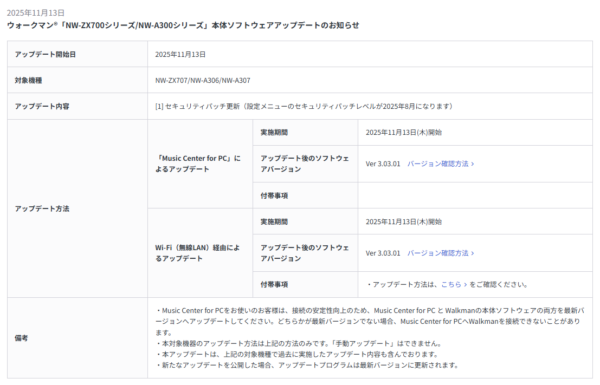Click the 備考 row label
The width and height of the screenshot is (600, 385).
coord(21,338)
